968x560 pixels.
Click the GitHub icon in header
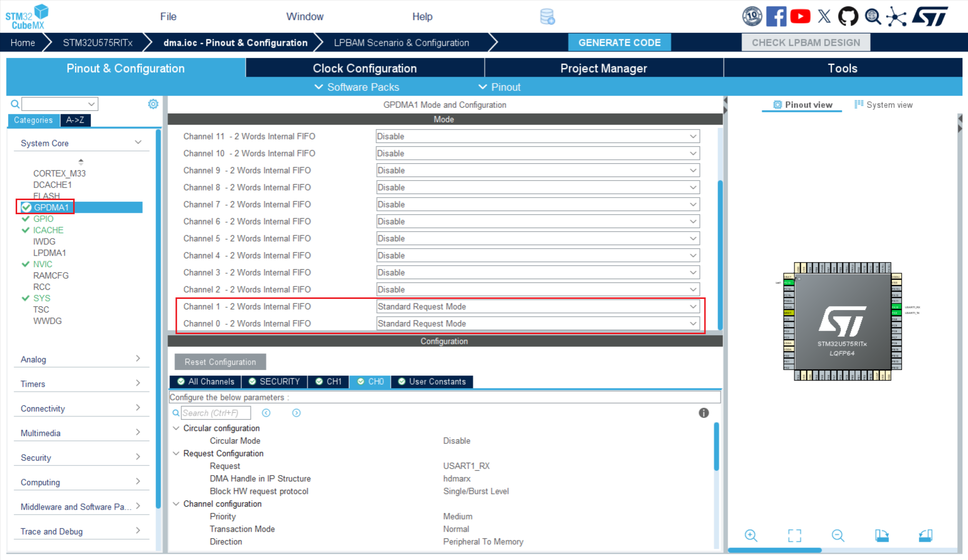848,17
